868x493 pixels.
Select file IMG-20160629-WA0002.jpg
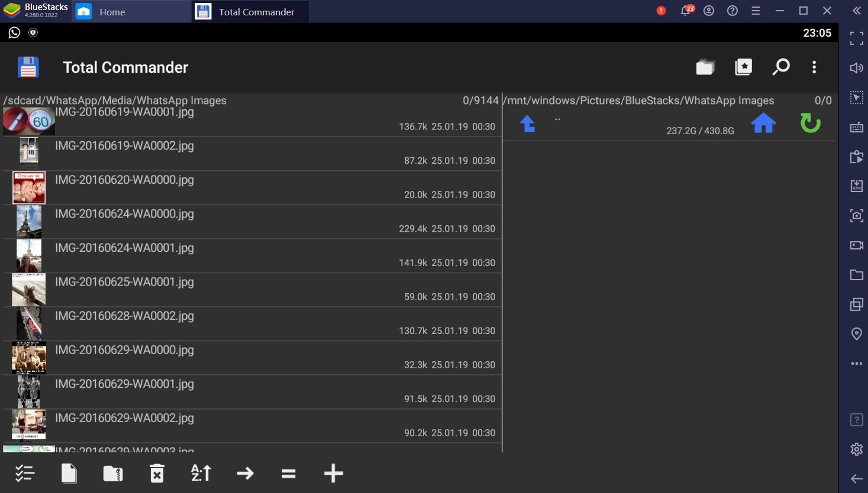click(253, 426)
